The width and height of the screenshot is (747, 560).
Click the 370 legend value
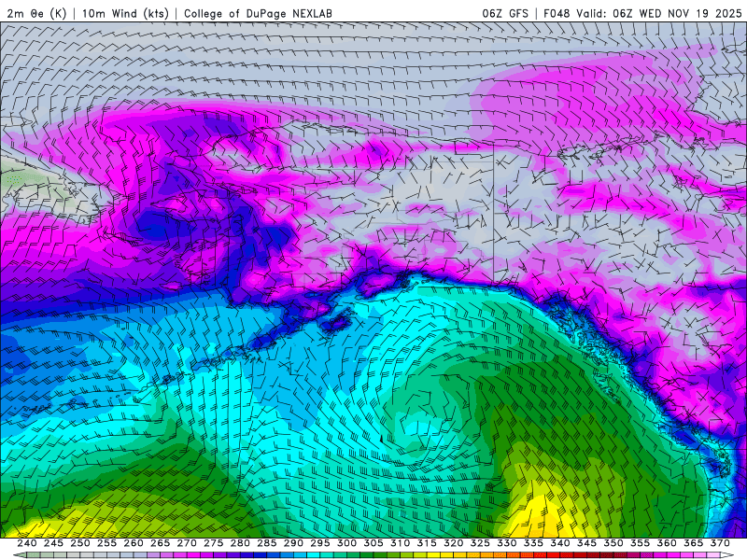click(720, 543)
